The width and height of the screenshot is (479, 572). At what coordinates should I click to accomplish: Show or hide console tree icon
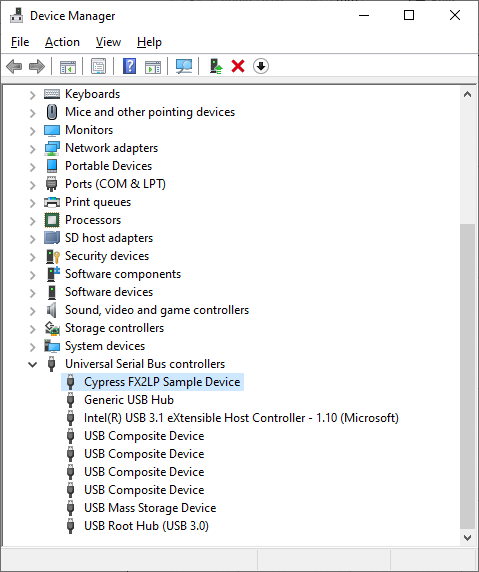68,66
